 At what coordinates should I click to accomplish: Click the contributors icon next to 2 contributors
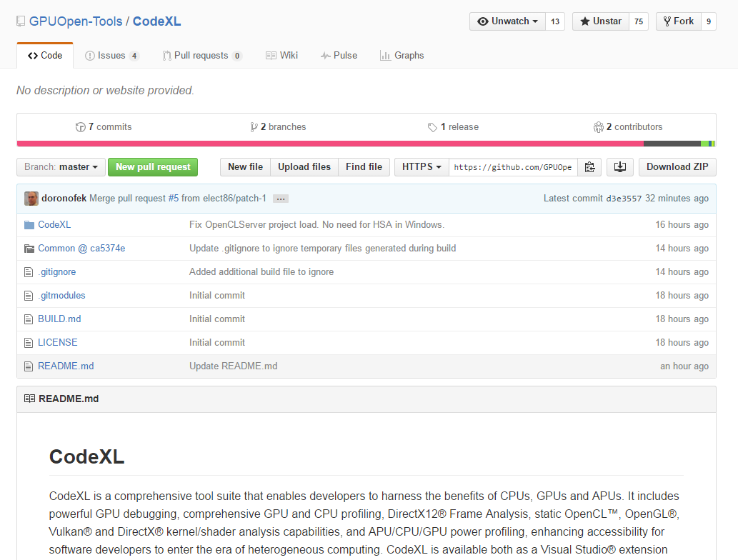(599, 126)
